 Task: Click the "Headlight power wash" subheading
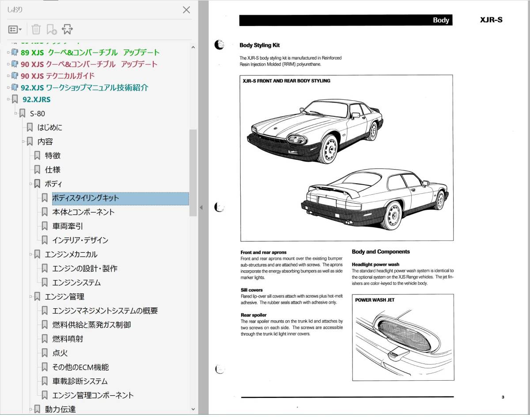375,265
